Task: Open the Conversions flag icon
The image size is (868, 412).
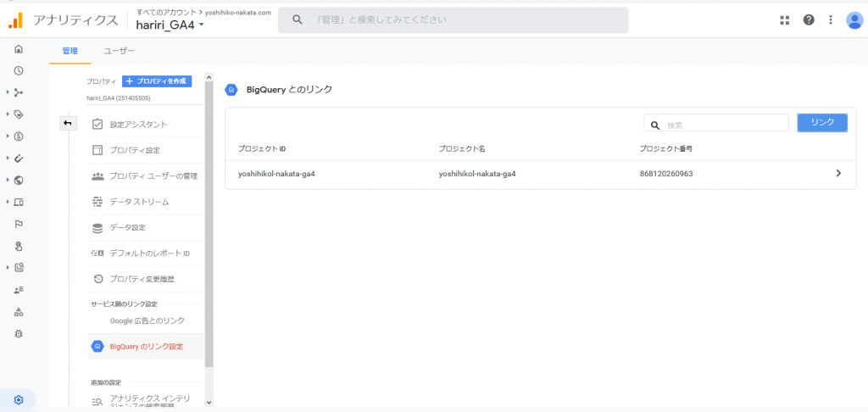Action: click(19, 224)
